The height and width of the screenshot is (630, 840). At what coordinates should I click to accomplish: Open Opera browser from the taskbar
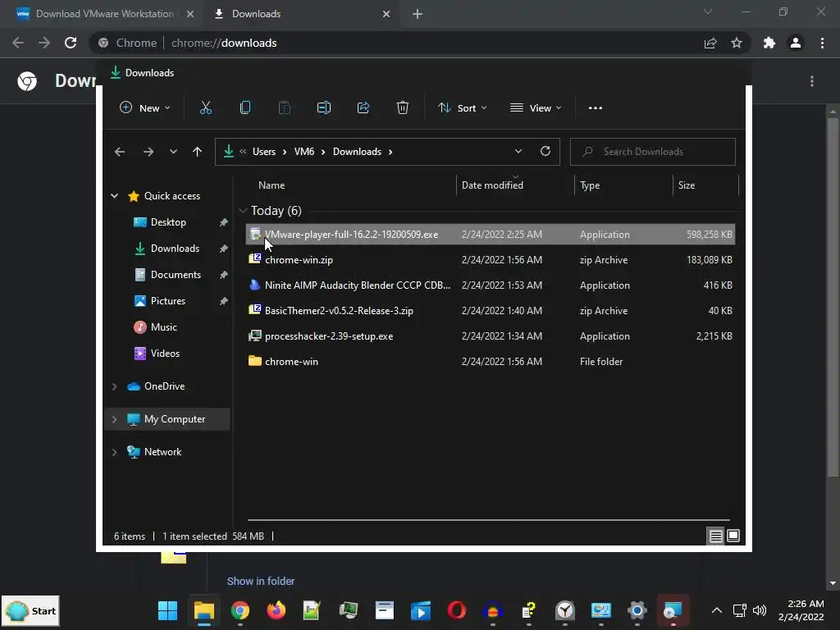[456, 610]
